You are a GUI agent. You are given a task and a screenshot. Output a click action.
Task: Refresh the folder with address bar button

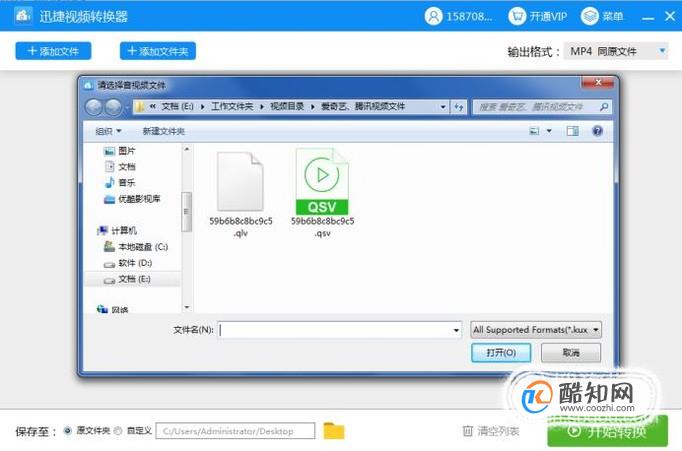click(x=458, y=107)
